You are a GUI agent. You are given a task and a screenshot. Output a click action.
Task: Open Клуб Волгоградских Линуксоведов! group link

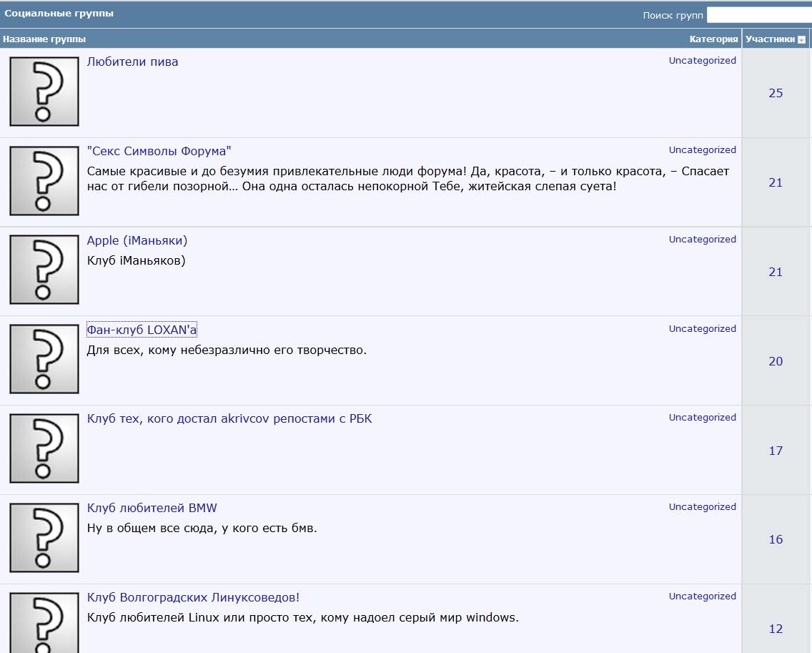click(193, 597)
